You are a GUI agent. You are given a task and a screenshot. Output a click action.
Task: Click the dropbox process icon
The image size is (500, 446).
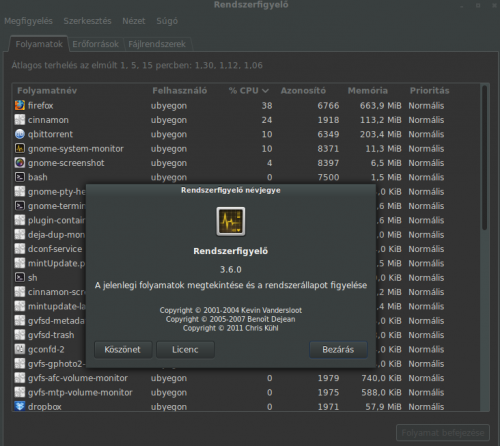click(20, 406)
